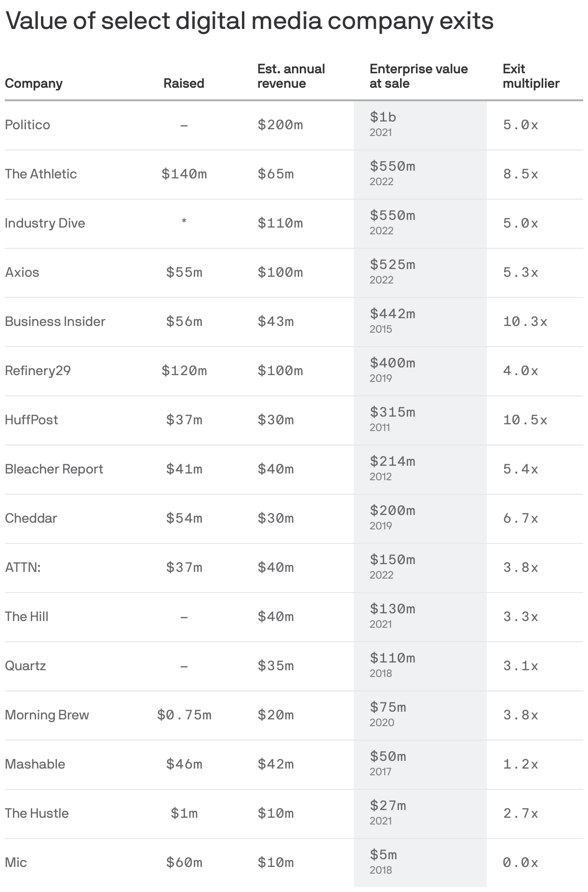Click Quartz's $35m revenue figure
This screenshot has width=588, height=892.
click(275, 666)
